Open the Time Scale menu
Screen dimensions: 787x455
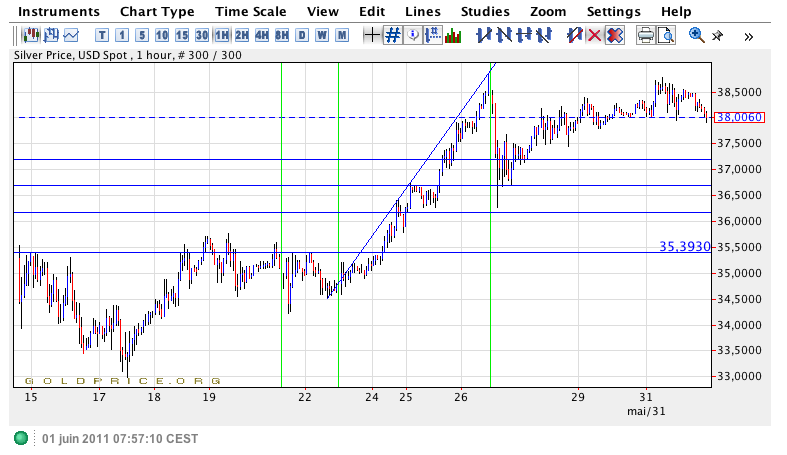tap(251, 11)
